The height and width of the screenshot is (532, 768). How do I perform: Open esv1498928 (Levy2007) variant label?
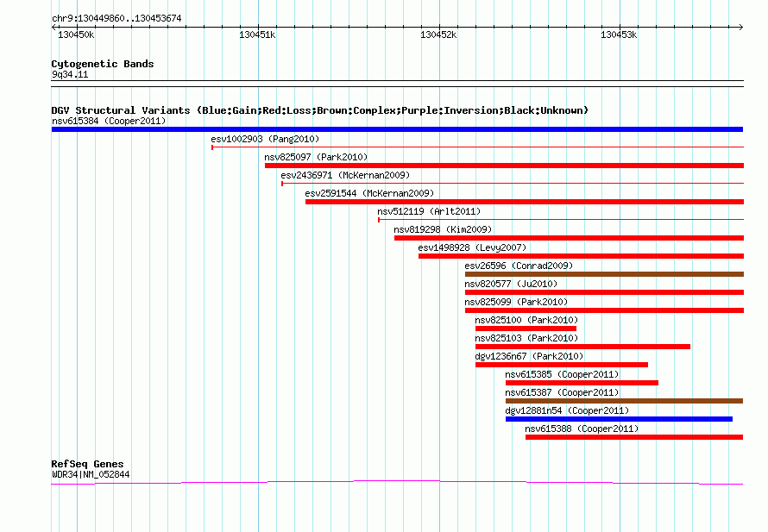(472, 247)
